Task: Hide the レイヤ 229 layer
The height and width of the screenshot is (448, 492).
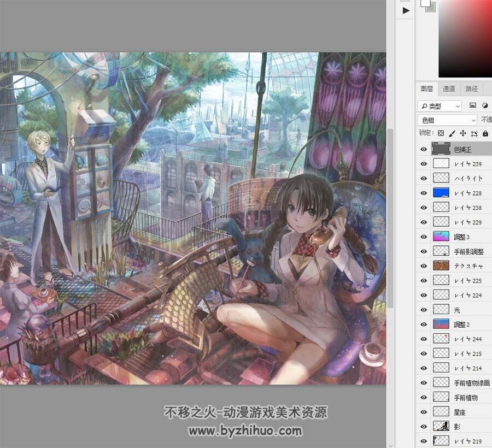Action: tap(424, 222)
